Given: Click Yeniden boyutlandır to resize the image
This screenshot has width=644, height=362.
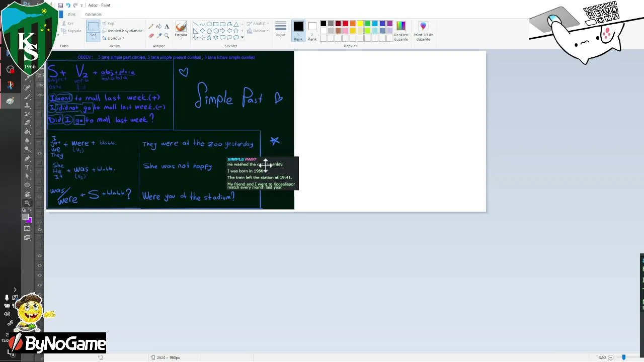Looking at the screenshot, I should [x=122, y=31].
